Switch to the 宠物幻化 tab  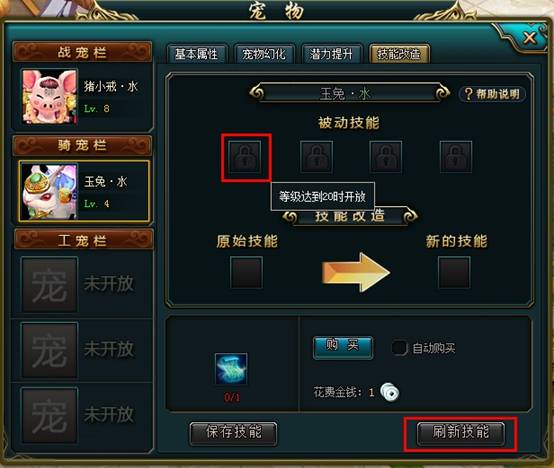tap(264, 54)
